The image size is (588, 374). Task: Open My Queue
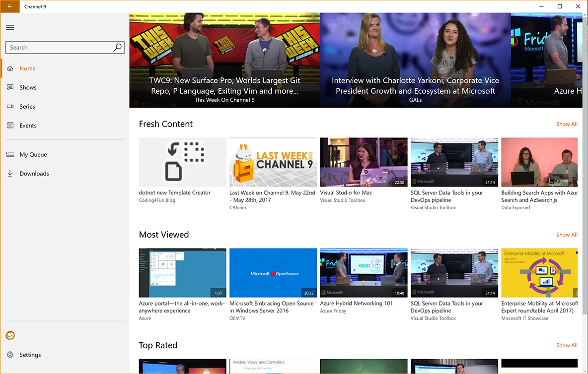33,154
